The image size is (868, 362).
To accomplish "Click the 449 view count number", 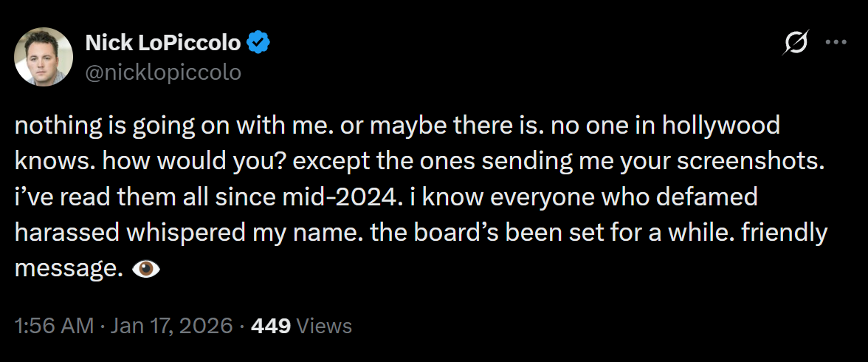I will coord(271,326).
